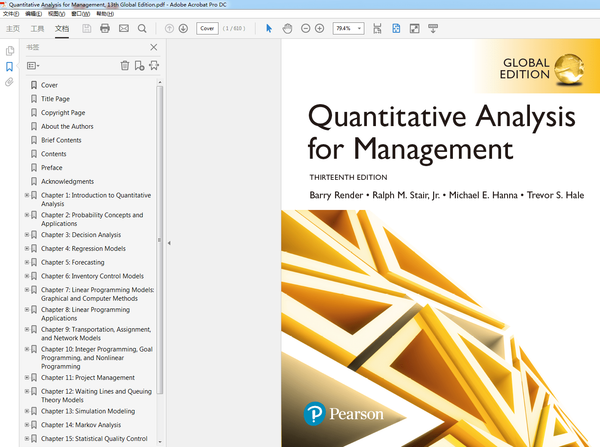Select the Contents bookmark
The width and height of the screenshot is (600, 447).
pyautogui.click(x=54, y=154)
